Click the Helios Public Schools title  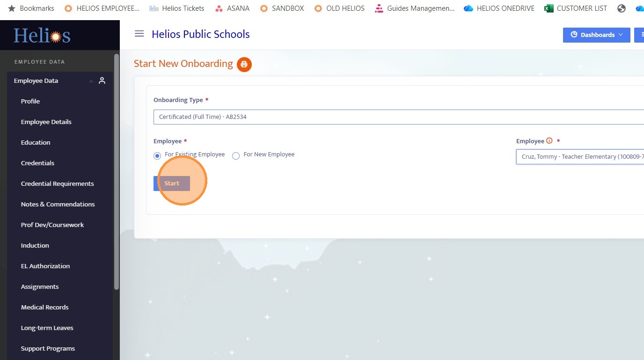(x=201, y=34)
